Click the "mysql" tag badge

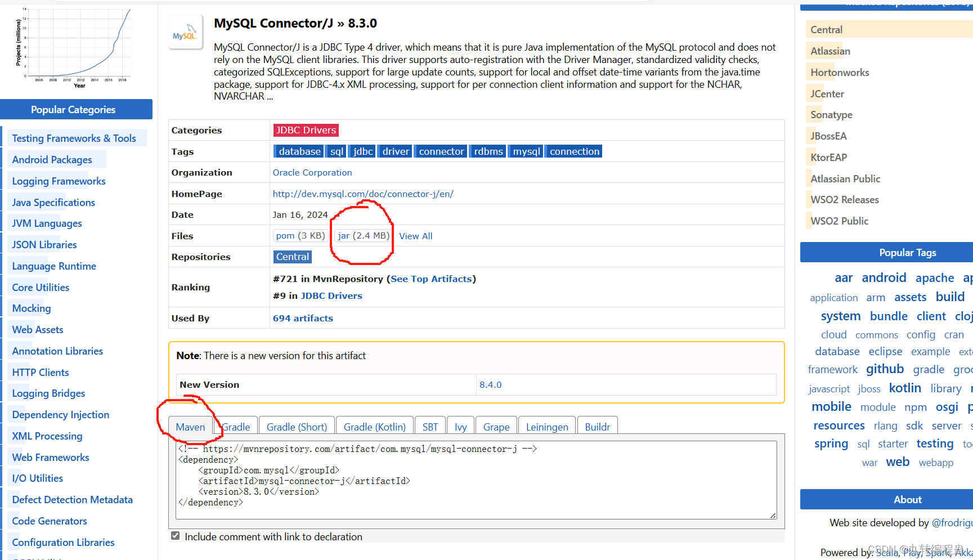tap(526, 151)
